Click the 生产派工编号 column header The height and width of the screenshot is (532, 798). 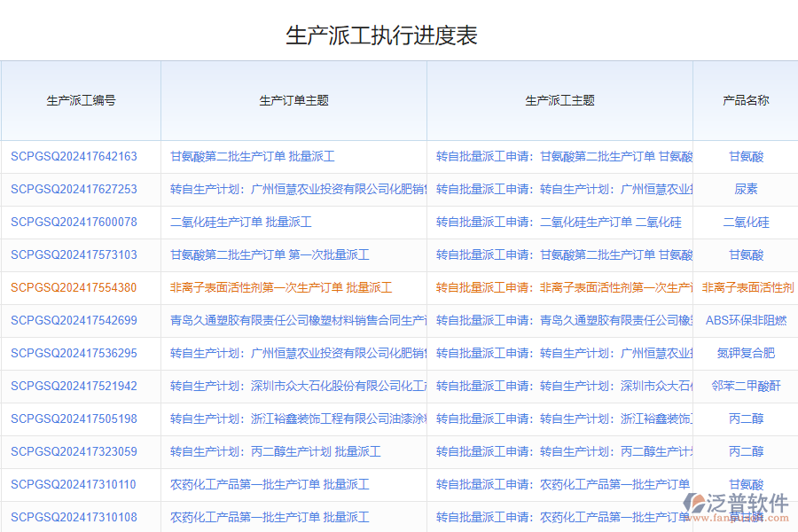[x=81, y=100]
